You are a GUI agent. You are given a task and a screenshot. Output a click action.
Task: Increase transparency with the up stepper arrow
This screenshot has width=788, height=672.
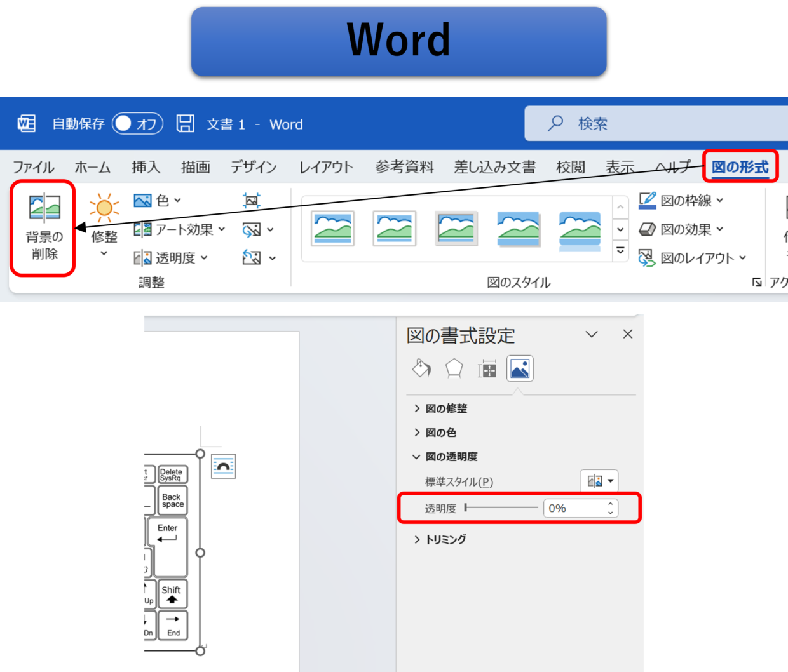click(611, 504)
